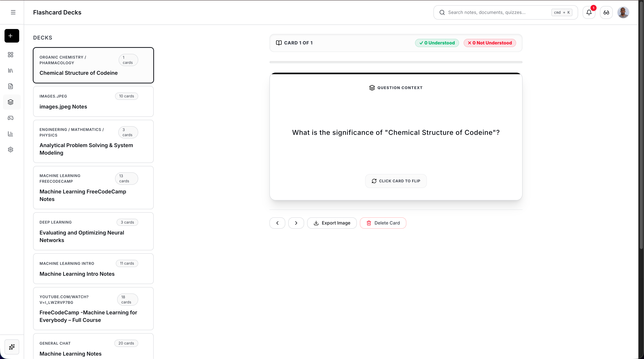Open the document notes icon in sidebar
The image size is (644, 359).
(x=11, y=86)
